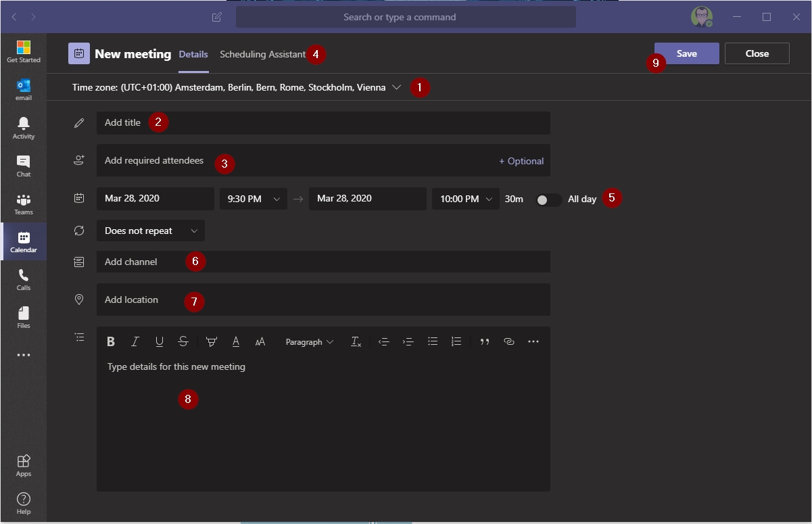Go to Teams in left sidebar
812x524 pixels.
[x=24, y=203]
